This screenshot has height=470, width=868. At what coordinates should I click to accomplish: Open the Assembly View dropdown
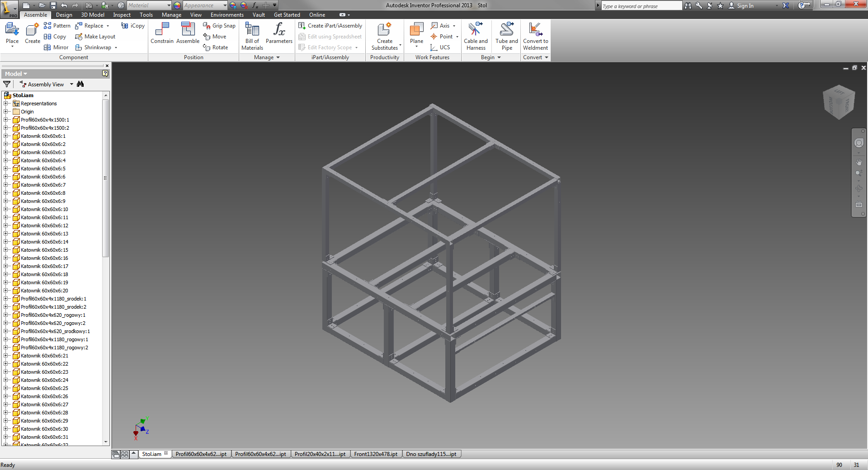coord(71,85)
